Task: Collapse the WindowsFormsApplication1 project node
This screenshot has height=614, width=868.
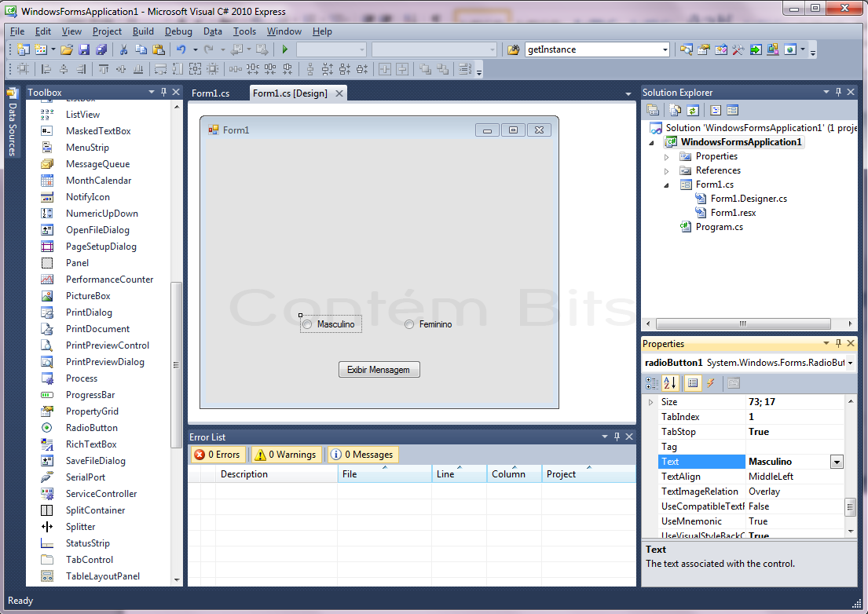Action: 651,143
